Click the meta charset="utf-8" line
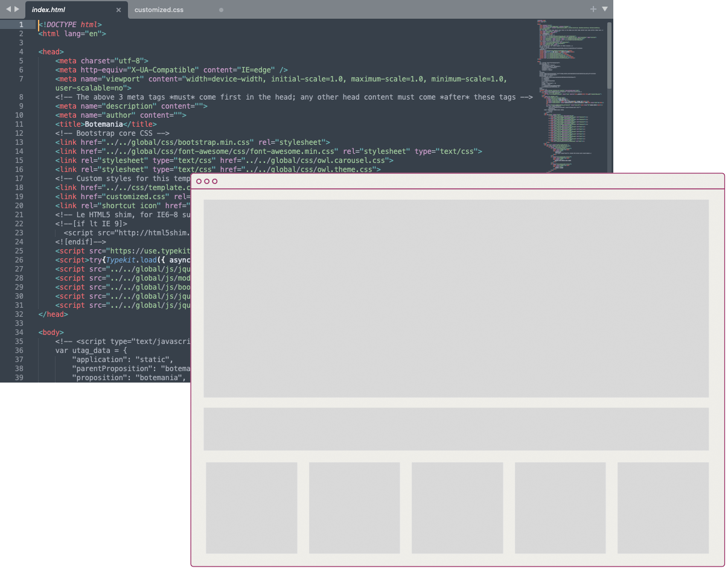The width and height of the screenshot is (728, 569). pyautogui.click(x=101, y=61)
